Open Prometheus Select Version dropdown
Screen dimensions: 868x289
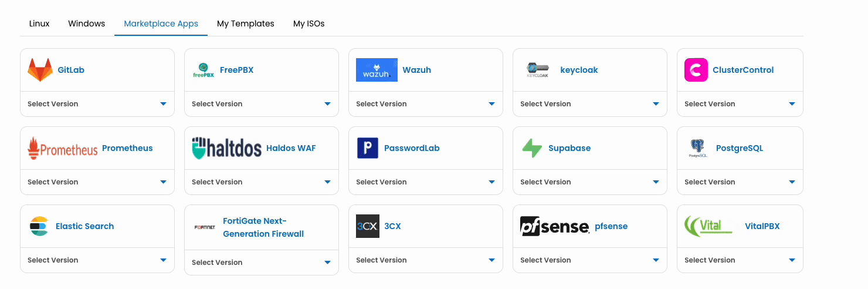97,182
